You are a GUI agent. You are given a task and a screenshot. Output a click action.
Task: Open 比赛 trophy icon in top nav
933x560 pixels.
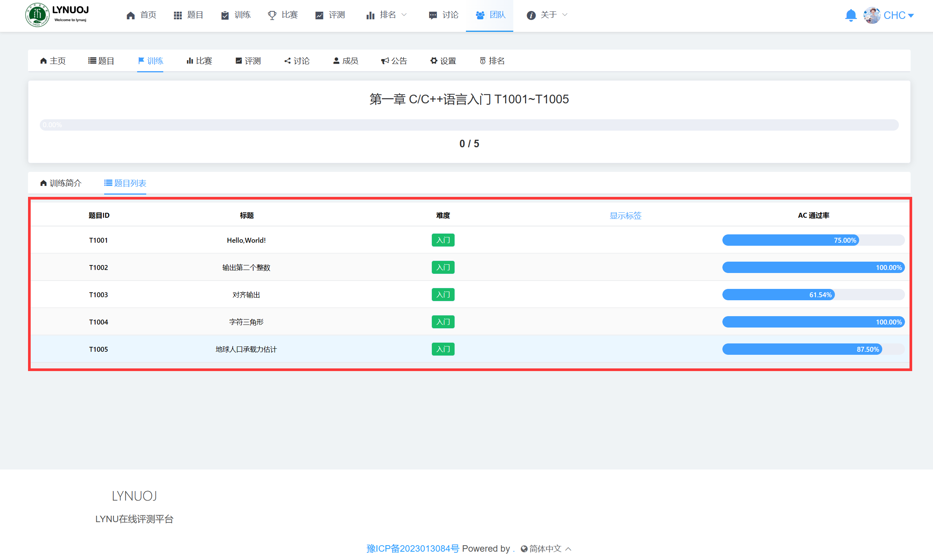point(272,15)
